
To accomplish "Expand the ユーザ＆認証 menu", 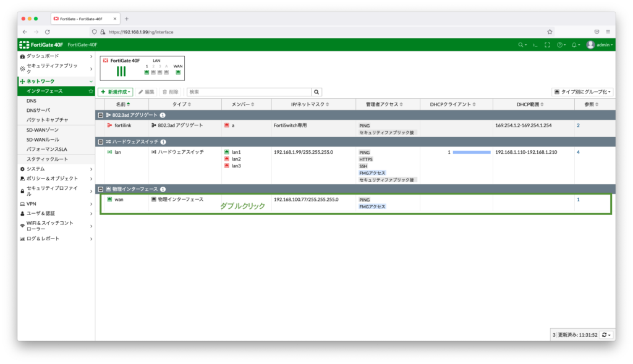I will coord(56,213).
